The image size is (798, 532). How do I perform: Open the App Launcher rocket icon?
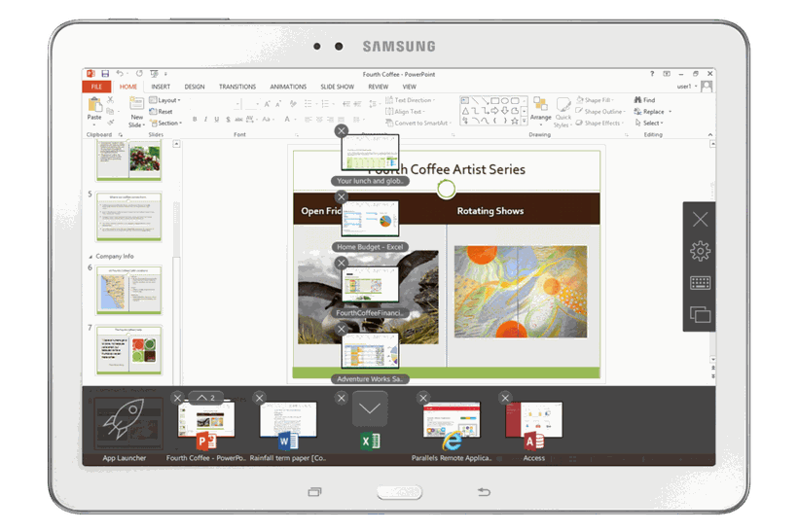(125, 418)
